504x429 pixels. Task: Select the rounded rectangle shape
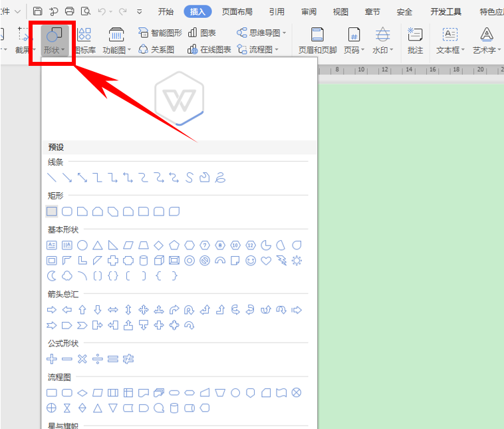tap(67, 212)
